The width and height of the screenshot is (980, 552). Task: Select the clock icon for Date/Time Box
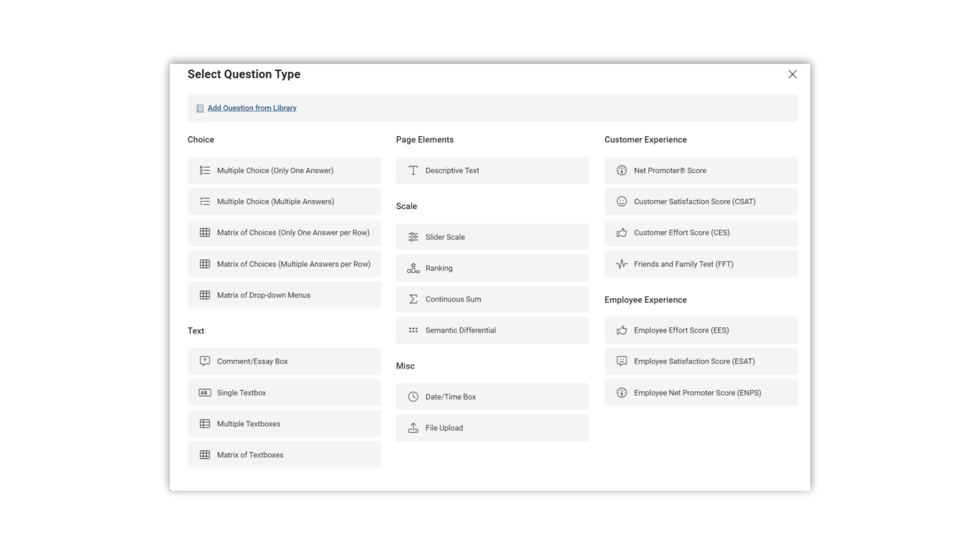(413, 396)
